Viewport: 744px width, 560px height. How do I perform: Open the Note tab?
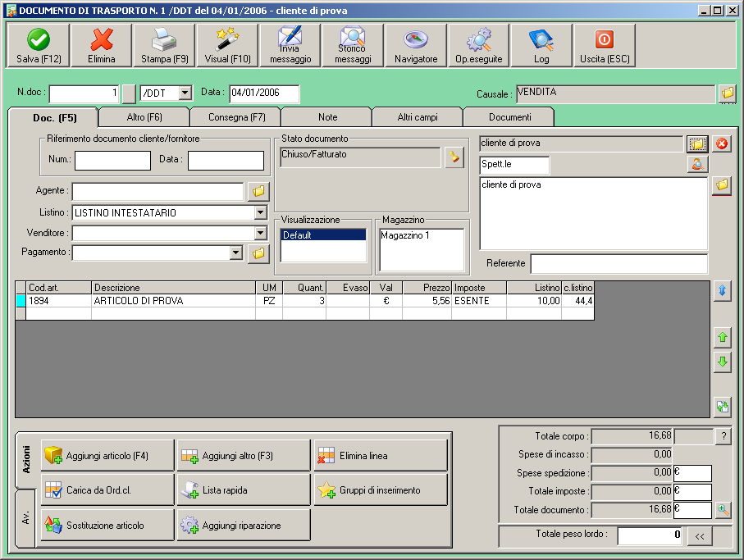327,118
